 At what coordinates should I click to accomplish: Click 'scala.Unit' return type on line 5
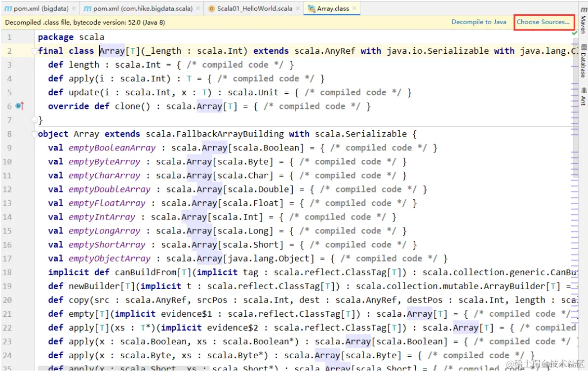click(x=253, y=93)
